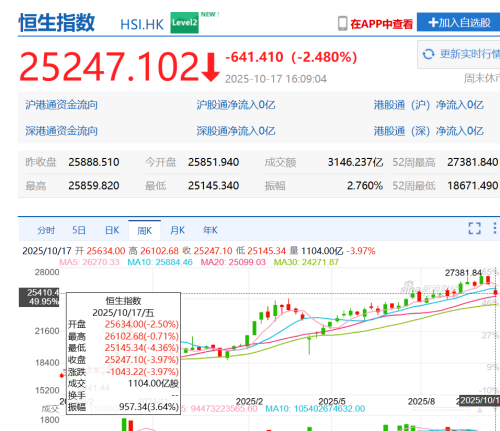Viewport: 500px width, 431px height.
Task: Click the 2025/10 date marker on timeline
Action: click(479, 400)
